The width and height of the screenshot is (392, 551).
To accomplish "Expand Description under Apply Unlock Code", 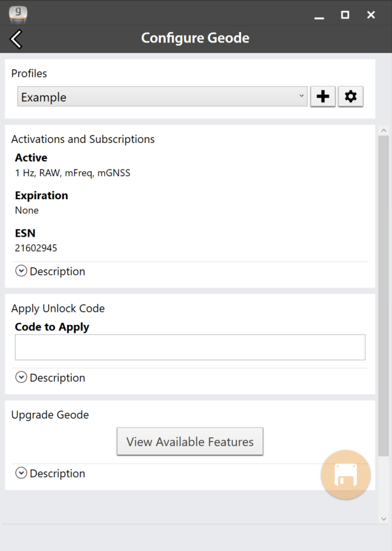I will [x=50, y=378].
